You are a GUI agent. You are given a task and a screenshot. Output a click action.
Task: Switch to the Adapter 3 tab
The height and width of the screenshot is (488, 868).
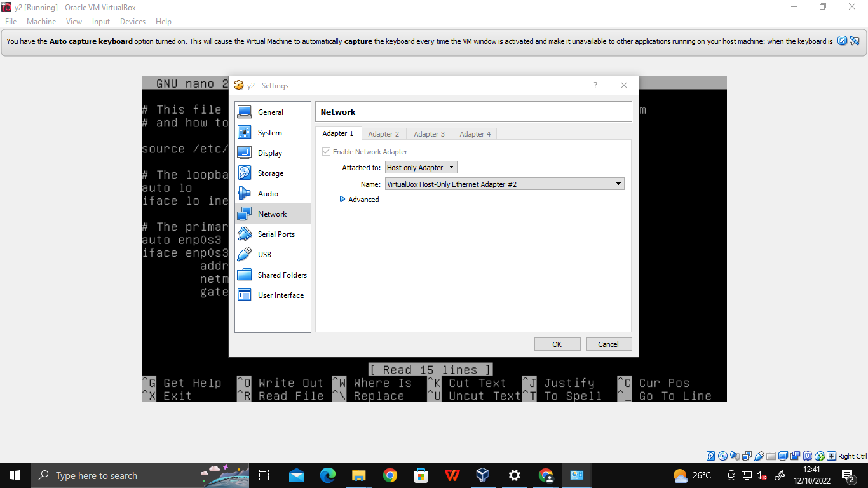click(430, 134)
